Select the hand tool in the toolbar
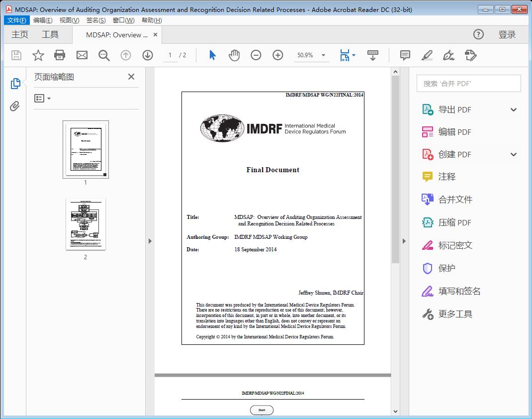The image size is (532, 419). click(x=234, y=55)
